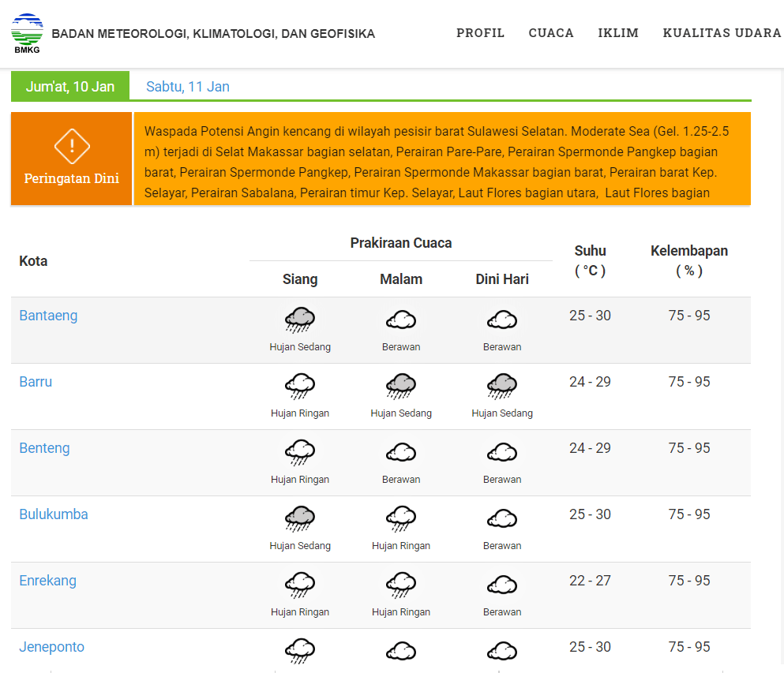The height and width of the screenshot is (673, 784).
Task: Click the Dini Hari column header
Action: tap(502, 279)
